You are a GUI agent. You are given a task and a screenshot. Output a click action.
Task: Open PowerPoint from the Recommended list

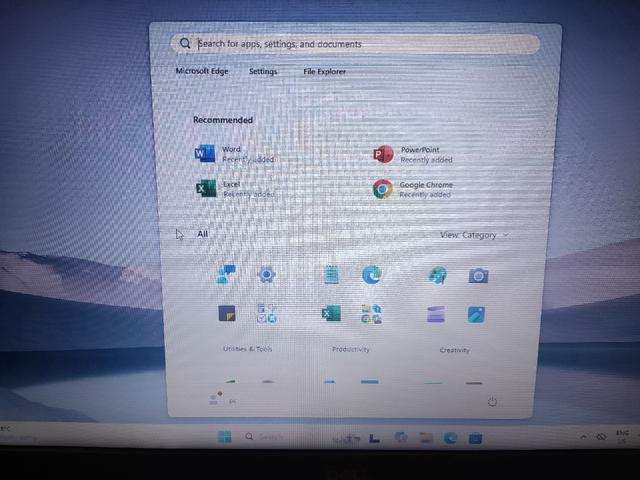click(413, 155)
